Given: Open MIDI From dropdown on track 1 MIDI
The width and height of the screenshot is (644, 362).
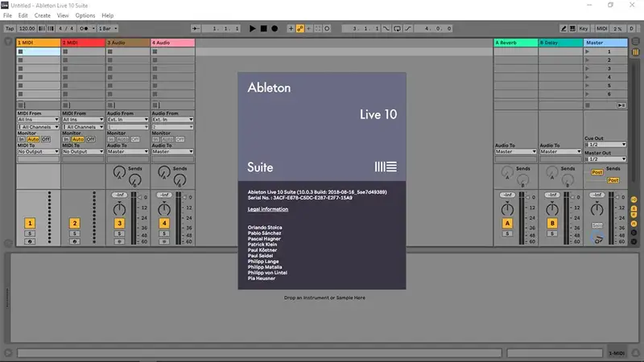Looking at the screenshot, I should click(38, 119).
